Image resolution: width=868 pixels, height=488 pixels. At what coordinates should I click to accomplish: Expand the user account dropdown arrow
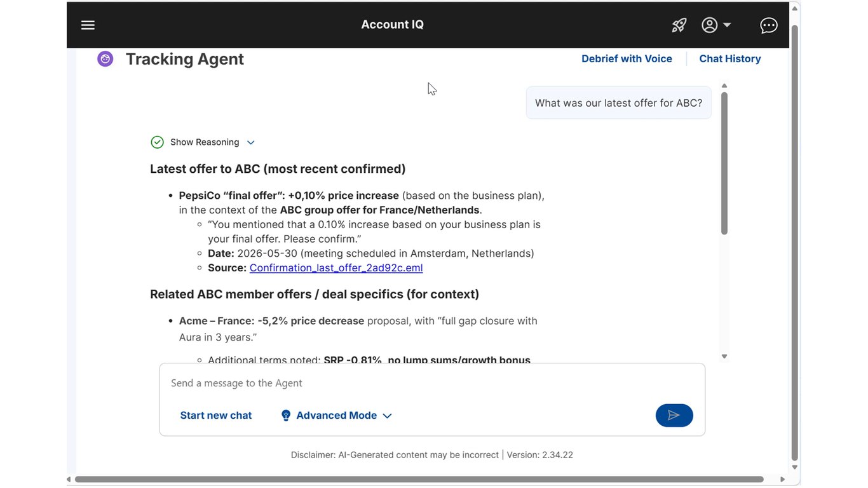tap(727, 25)
